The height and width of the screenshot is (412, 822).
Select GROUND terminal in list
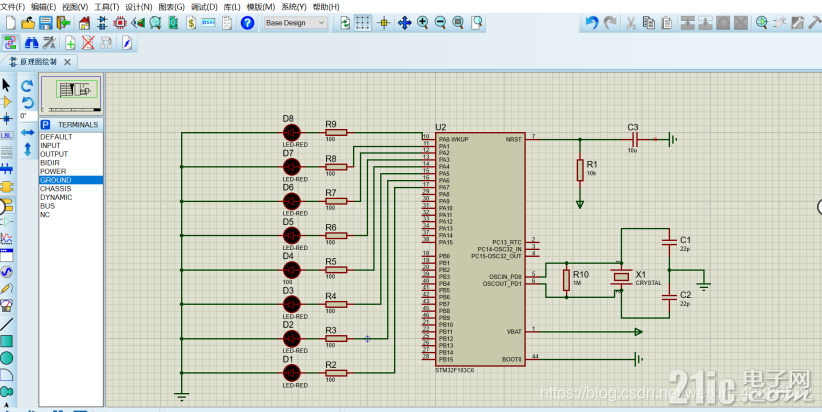pos(71,180)
